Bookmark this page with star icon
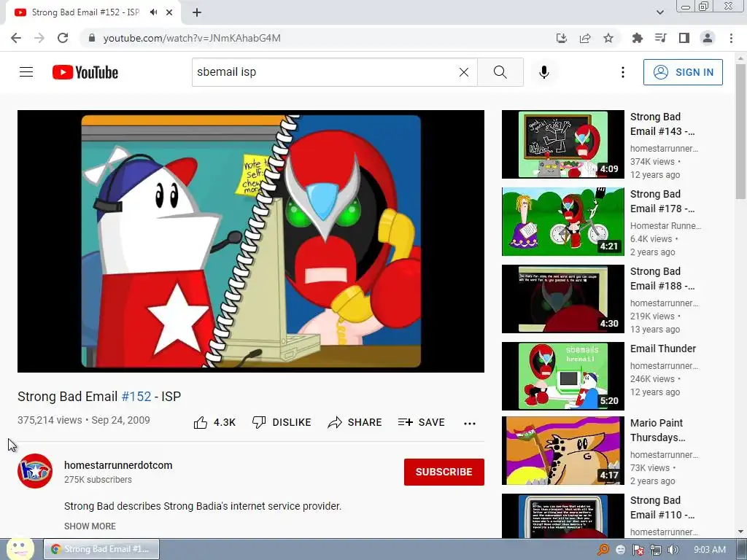 pos(608,38)
